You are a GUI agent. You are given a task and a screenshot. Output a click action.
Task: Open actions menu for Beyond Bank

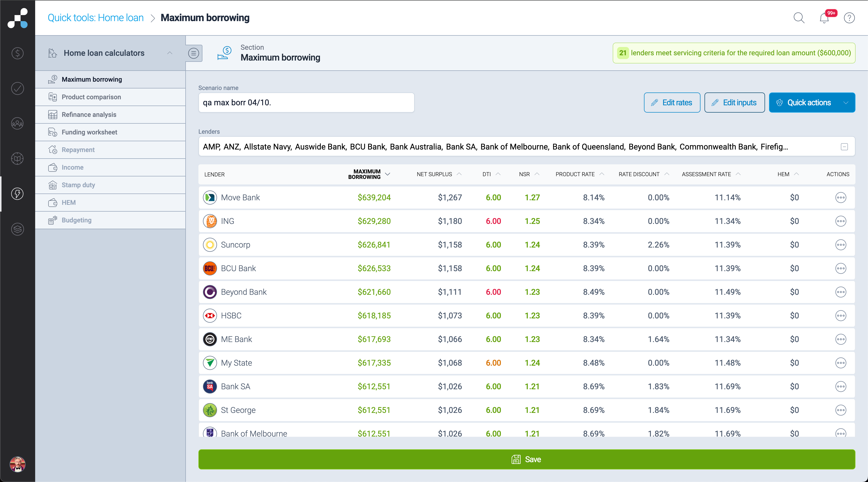click(841, 292)
